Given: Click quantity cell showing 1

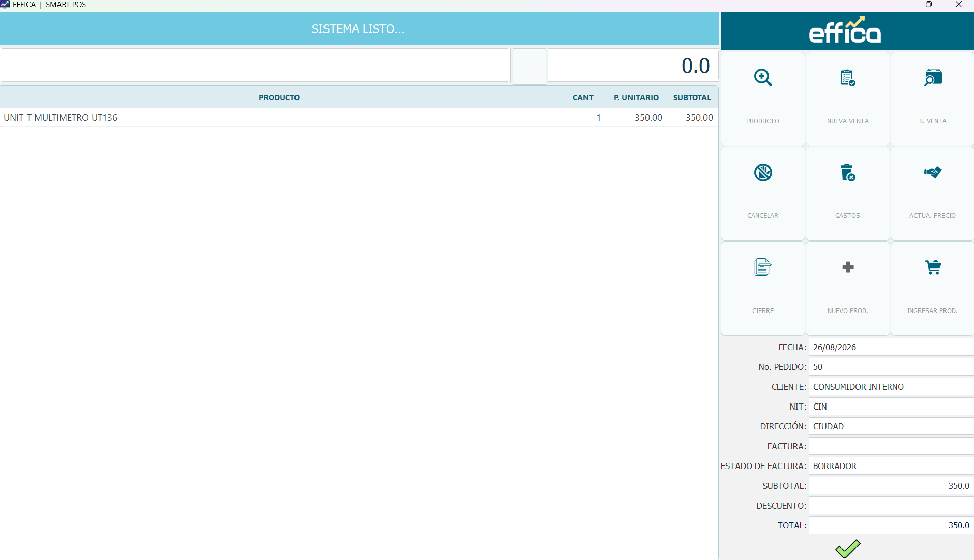Looking at the screenshot, I should click(583, 117).
